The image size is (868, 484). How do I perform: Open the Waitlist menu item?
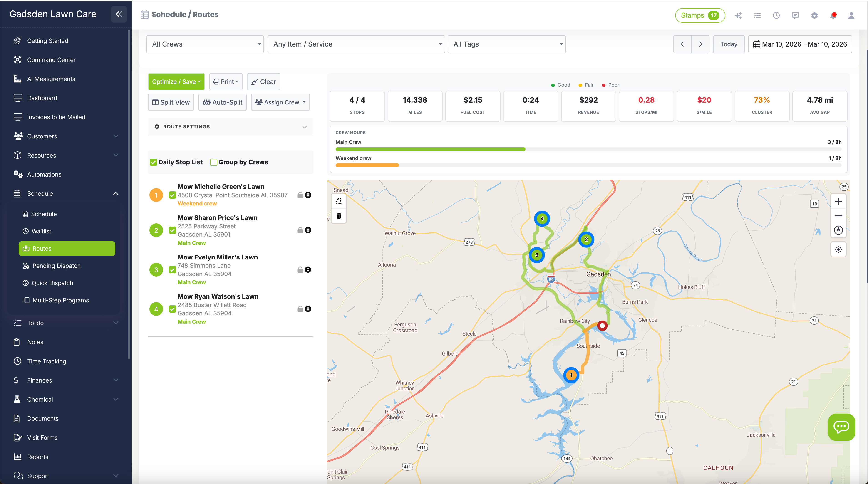point(42,231)
